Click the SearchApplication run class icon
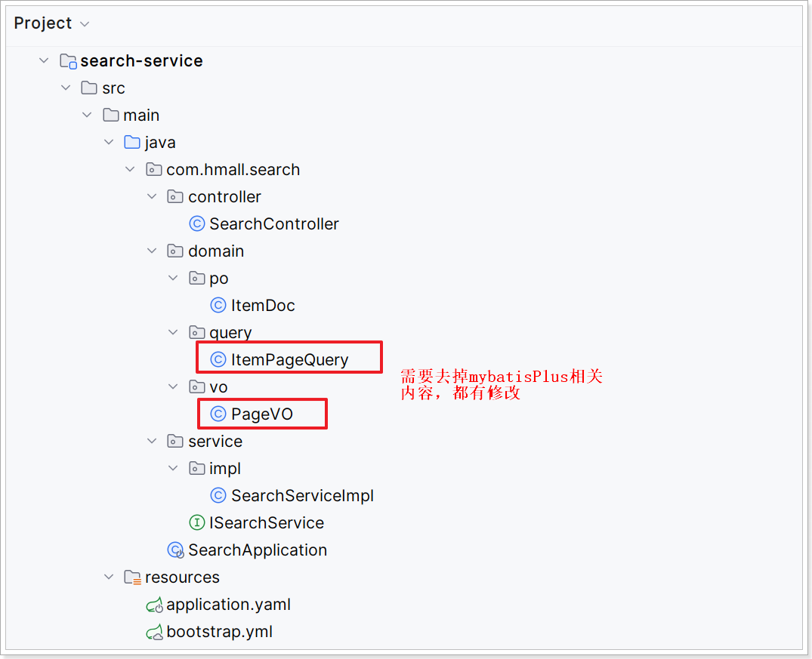Image resolution: width=812 pixels, height=659 pixels. click(x=175, y=550)
